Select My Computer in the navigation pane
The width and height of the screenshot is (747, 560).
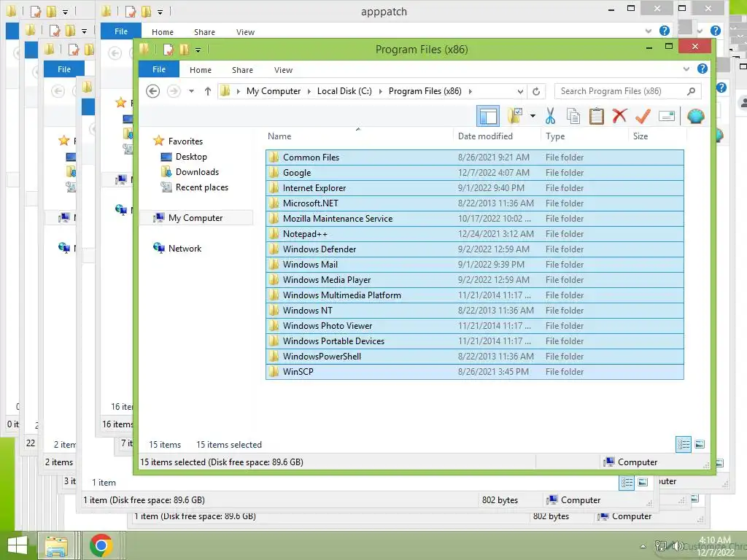coord(196,217)
